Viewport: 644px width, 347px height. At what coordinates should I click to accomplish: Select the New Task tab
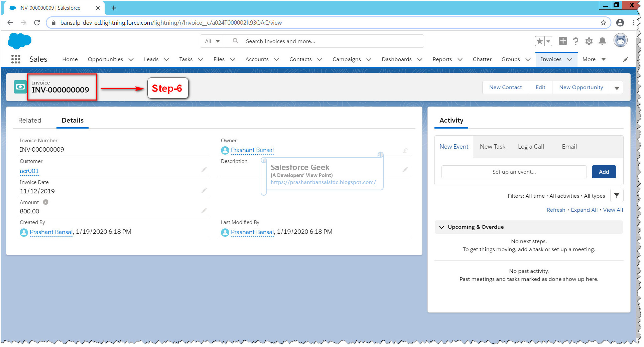point(492,146)
